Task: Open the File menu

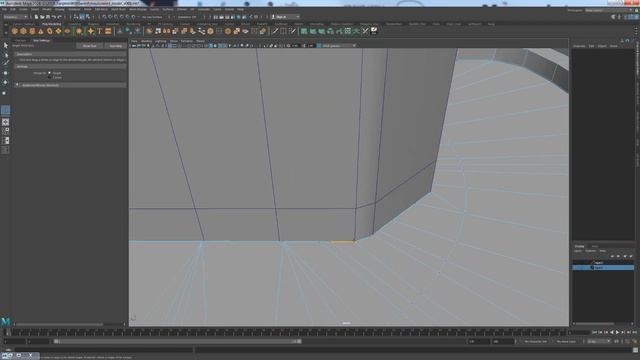Action: [4, 9]
